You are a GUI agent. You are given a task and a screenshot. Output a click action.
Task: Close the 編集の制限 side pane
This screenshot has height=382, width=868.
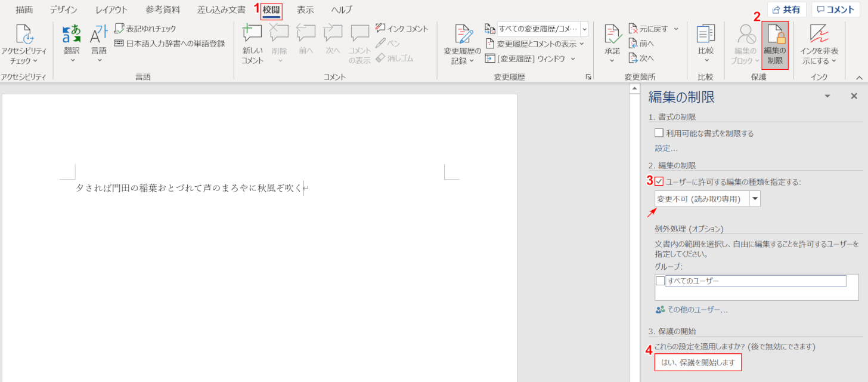pos(854,96)
